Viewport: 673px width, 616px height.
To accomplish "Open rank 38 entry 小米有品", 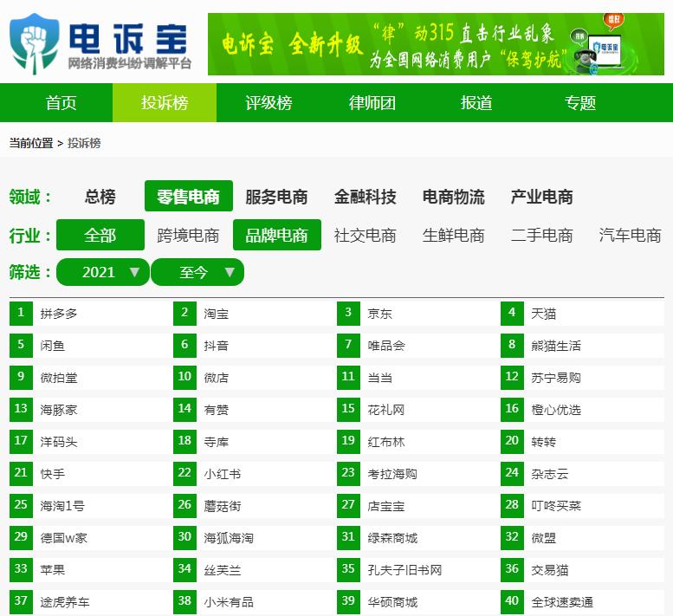I will click(229, 602).
